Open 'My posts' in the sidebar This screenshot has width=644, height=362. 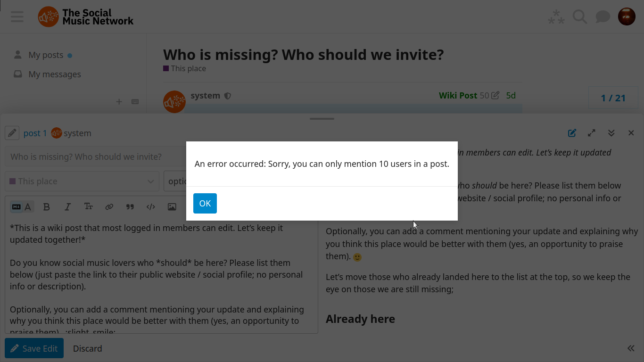click(46, 55)
